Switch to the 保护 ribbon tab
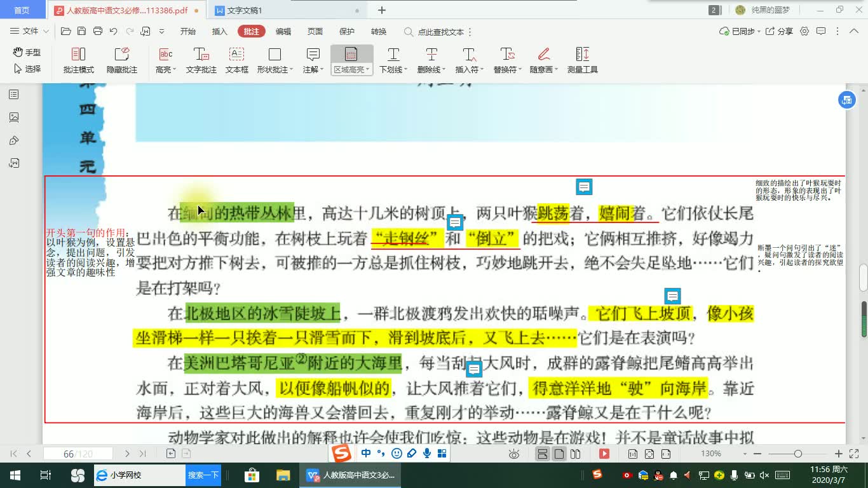The width and height of the screenshot is (868, 488). click(347, 31)
